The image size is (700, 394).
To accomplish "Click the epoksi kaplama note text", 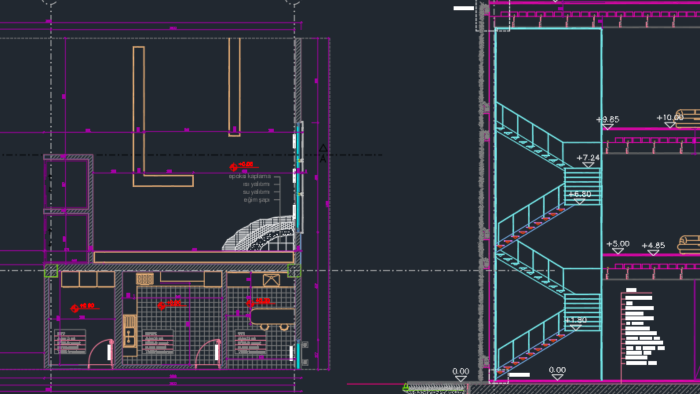I will point(250,176).
